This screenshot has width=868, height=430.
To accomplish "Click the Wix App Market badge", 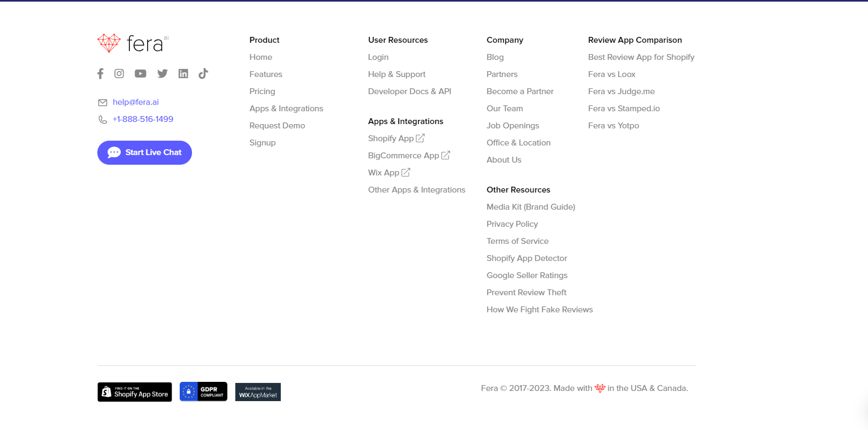I will (x=258, y=392).
